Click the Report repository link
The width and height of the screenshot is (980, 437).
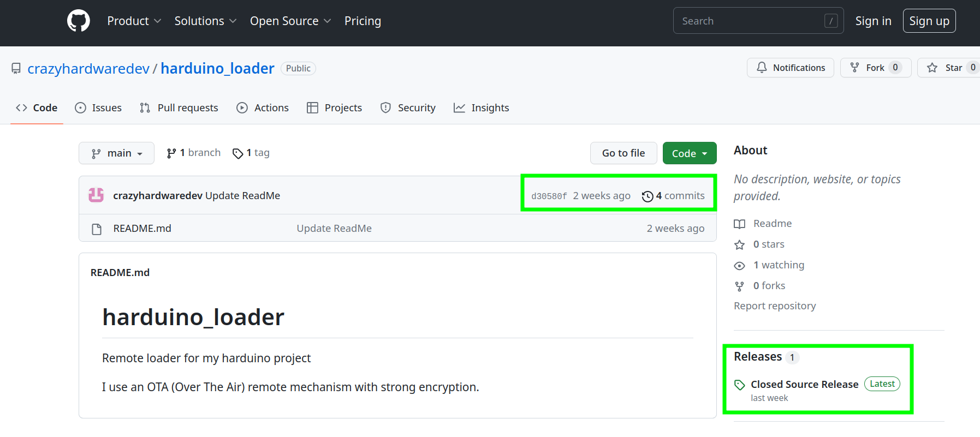775,306
